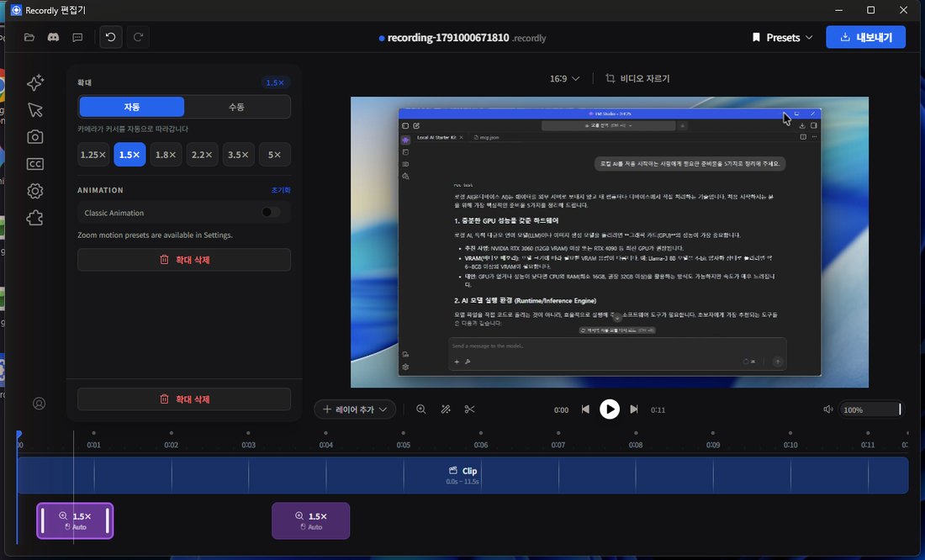Select the first 1.5× Auto zoom block

pyautogui.click(x=75, y=520)
